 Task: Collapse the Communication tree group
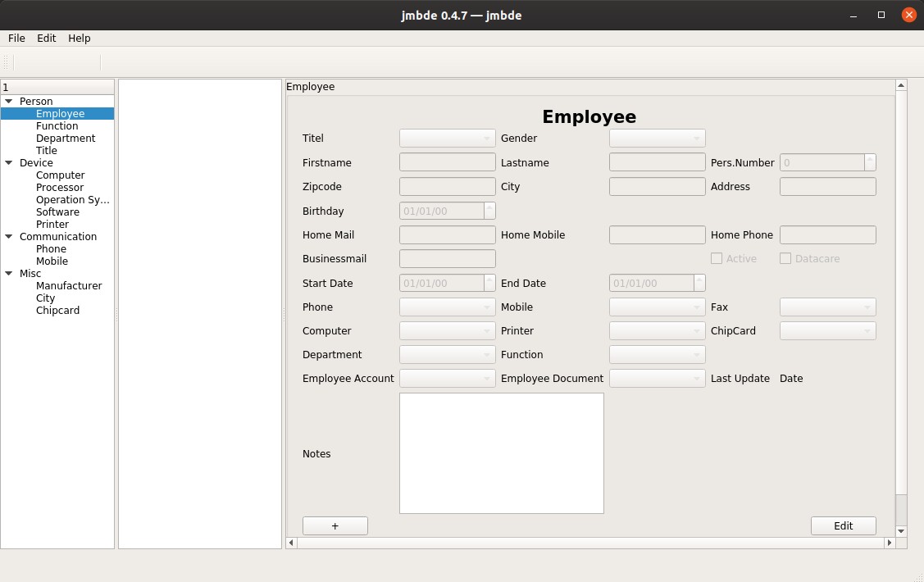(x=9, y=236)
